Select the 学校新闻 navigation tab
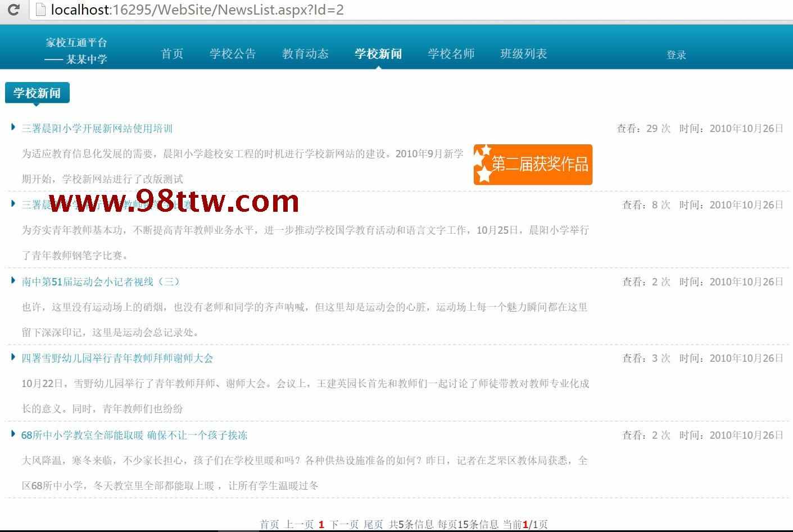The image size is (793, 532). click(x=378, y=53)
